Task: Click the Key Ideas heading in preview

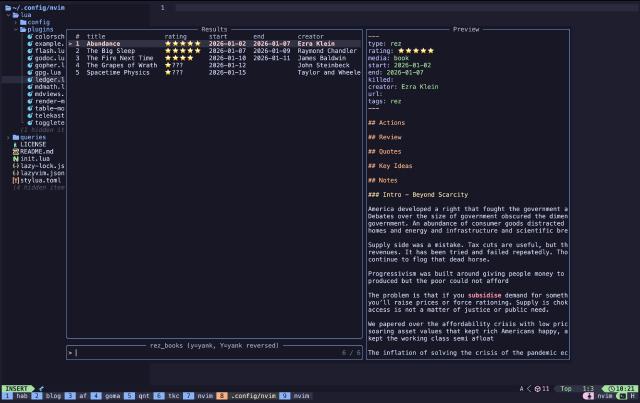Action: pos(391,165)
